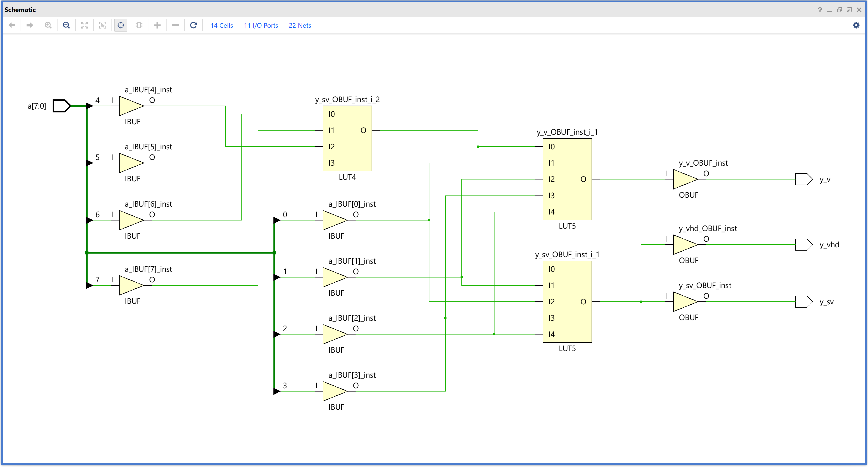Image resolution: width=868 pixels, height=467 pixels.
Task: Click the zoom fit icon
Action: (85, 25)
